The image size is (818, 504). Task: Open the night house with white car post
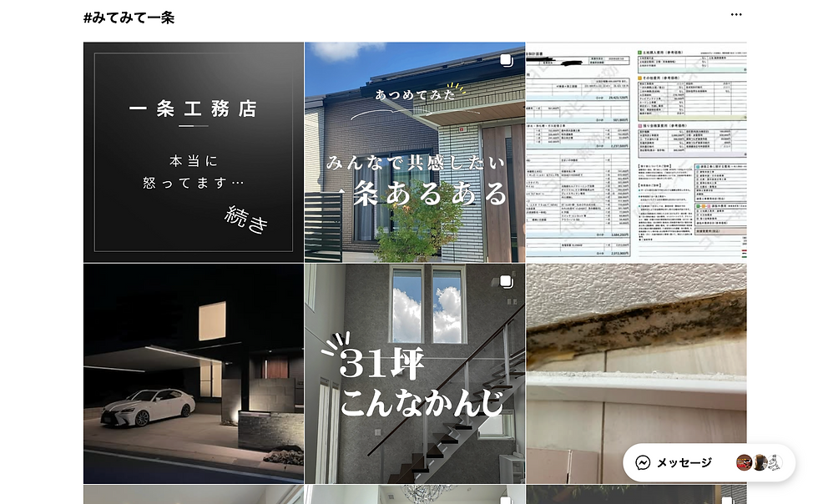[194, 374]
